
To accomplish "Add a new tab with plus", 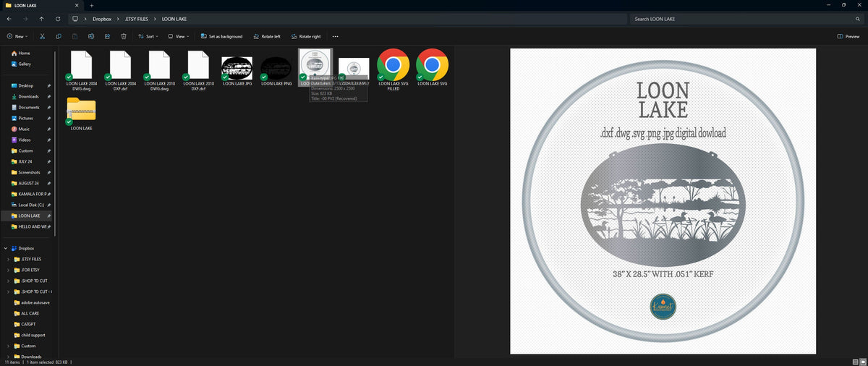I will point(91,5).
